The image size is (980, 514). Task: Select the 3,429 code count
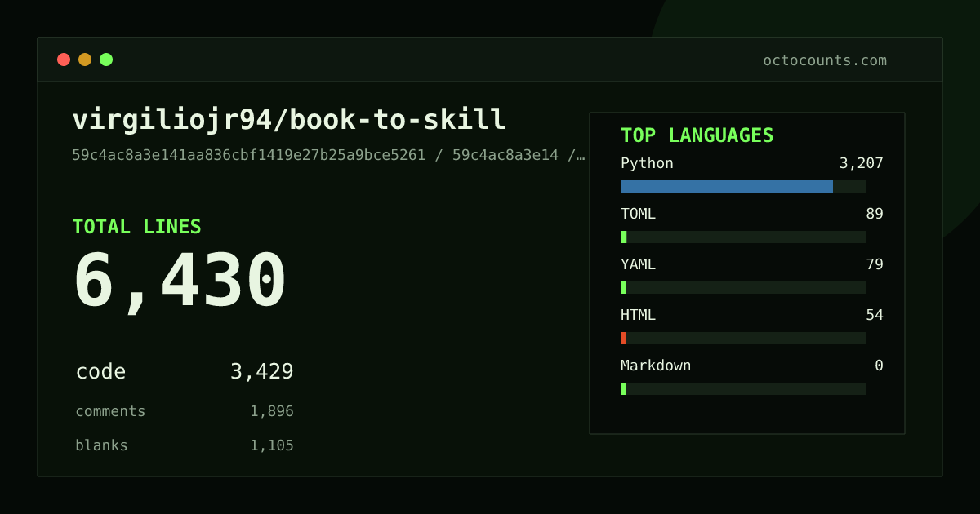pyautogui.click(x=261, y=372)
